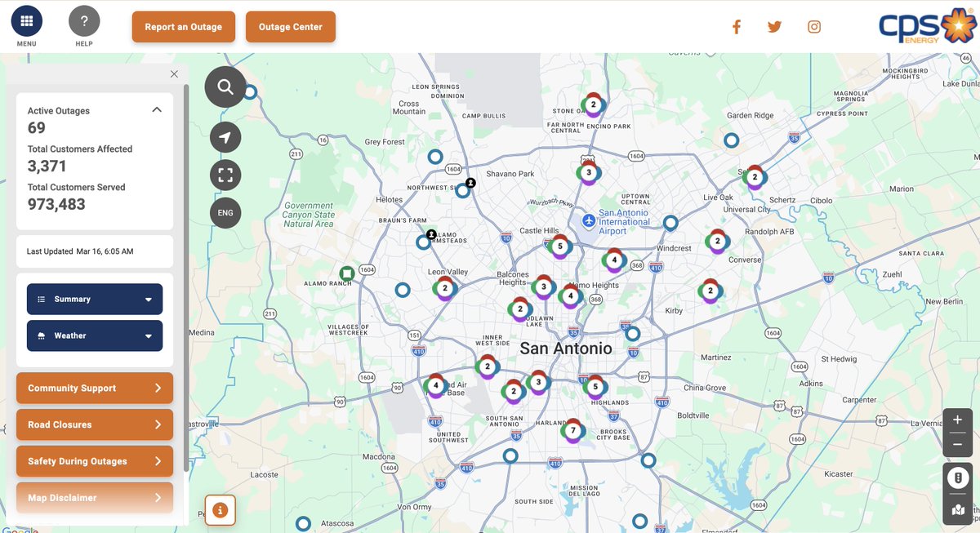The width and height of the screenshot is (980, 533).
Task: Select the 5-outage cluster near Castle Hills
Action: click(x=559, y=246)
